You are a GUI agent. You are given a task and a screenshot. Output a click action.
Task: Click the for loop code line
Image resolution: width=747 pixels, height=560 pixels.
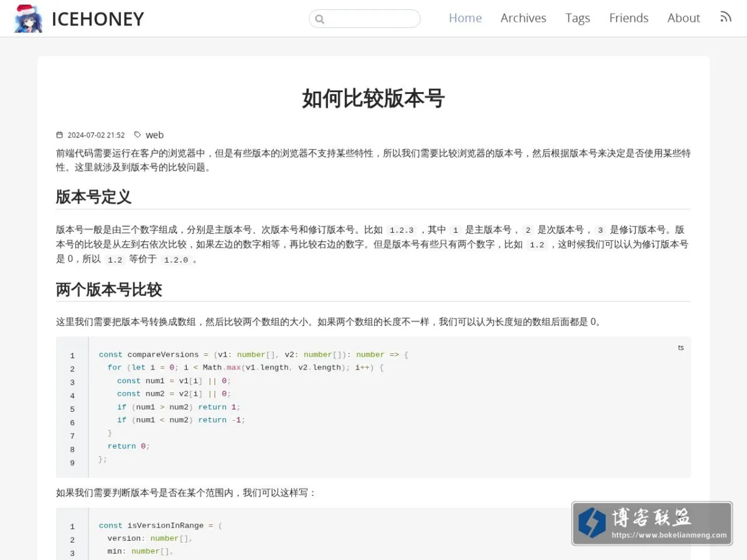[246, 368]
